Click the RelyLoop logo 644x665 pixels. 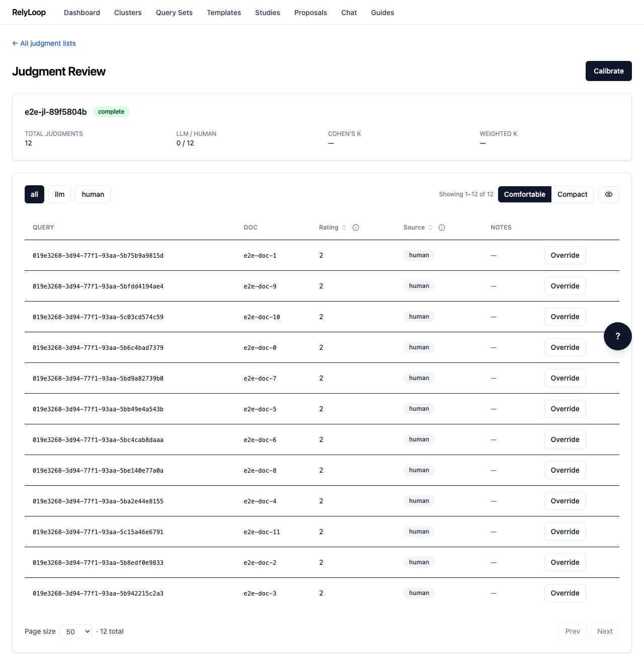[29, 12]
